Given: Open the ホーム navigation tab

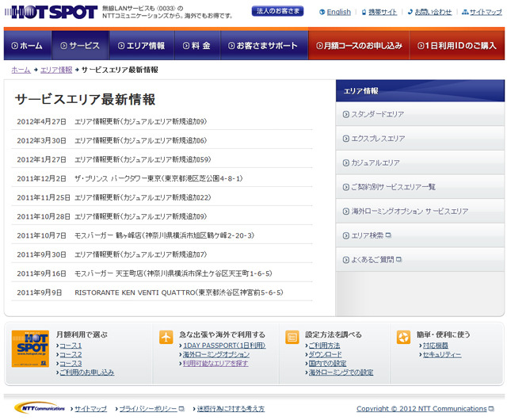Looking at the screenshot, I should point(28,46).
